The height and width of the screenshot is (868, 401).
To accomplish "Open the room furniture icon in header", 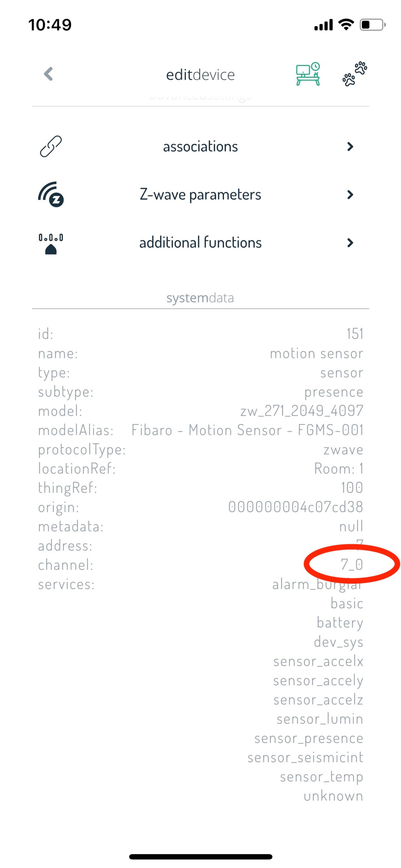I will click(308, 74).
